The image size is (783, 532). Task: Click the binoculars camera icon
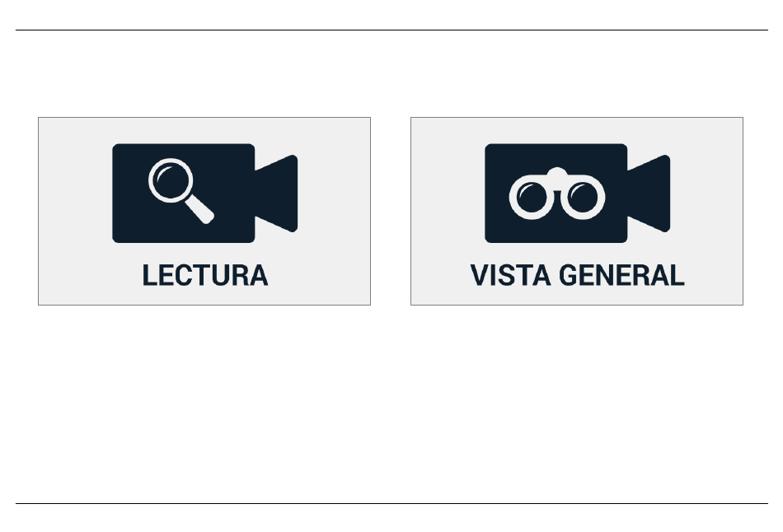[577, 194]
